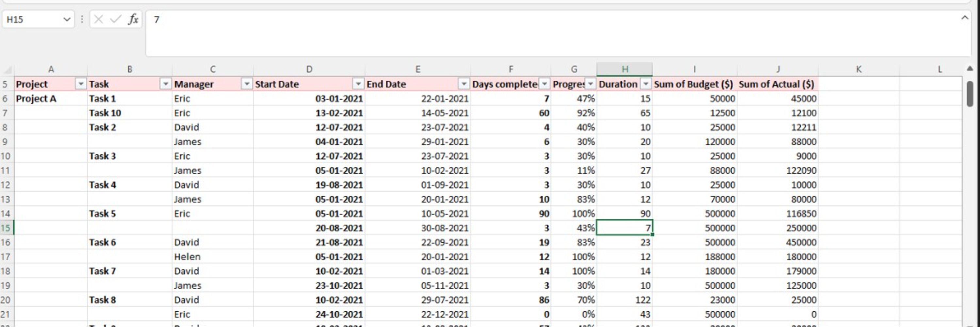The image size is (980, 327).
Task: Click the actual cell '116850'
Action: (x=778, y=214)
